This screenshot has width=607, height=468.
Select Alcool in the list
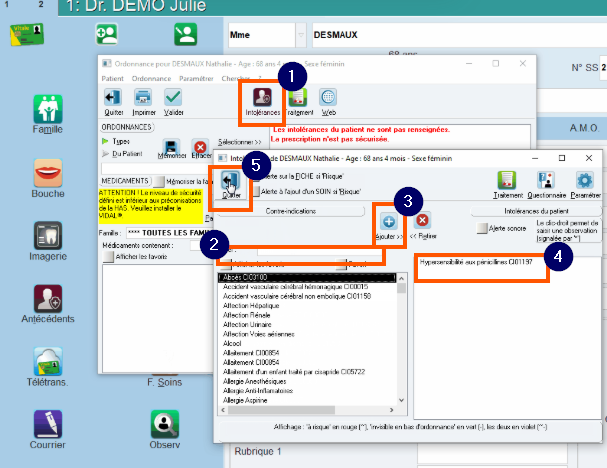pos(232,343)
